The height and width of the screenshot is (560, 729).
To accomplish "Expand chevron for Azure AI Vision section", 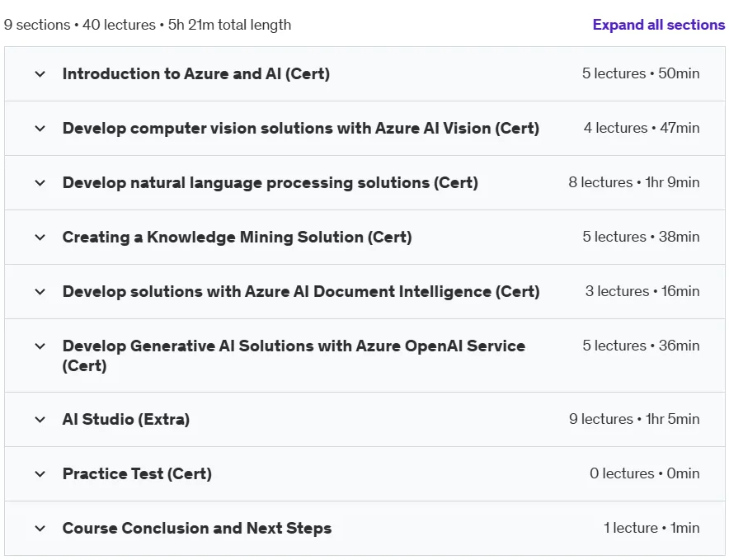I will click(40, 129).
